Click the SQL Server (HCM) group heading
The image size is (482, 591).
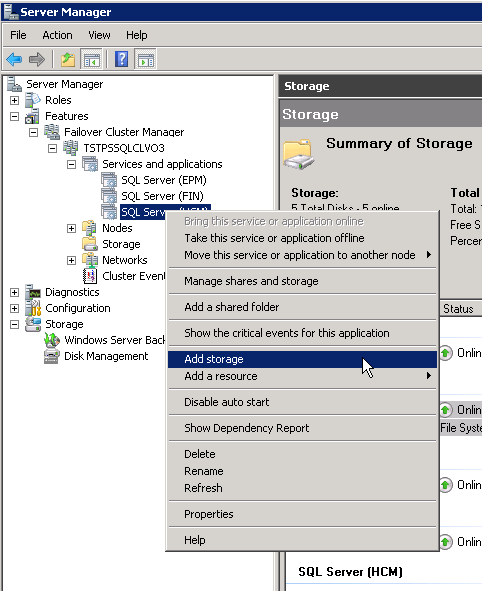click(x=350, y=572)
